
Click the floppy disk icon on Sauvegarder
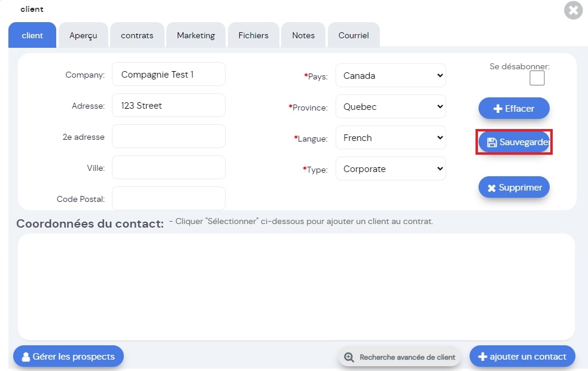[x=492, y=142]
